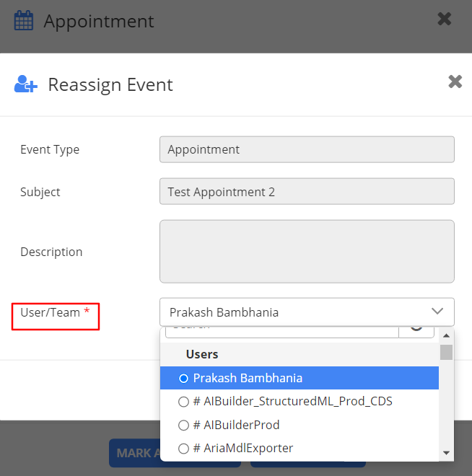Pick # AriaMdlExporter from user list

[183, 448]
